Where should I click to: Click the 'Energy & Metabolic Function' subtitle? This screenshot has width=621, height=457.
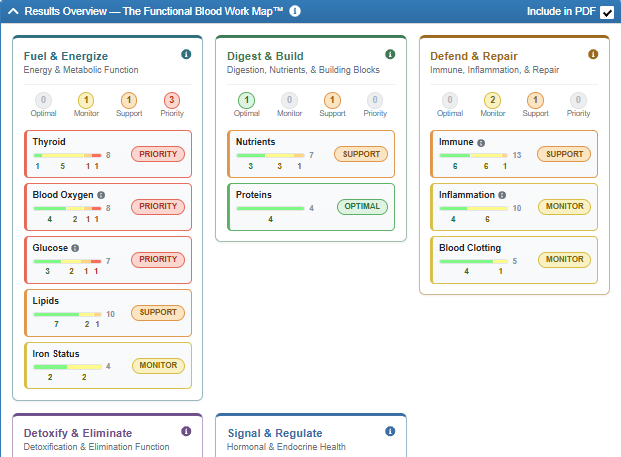point(81,70)
